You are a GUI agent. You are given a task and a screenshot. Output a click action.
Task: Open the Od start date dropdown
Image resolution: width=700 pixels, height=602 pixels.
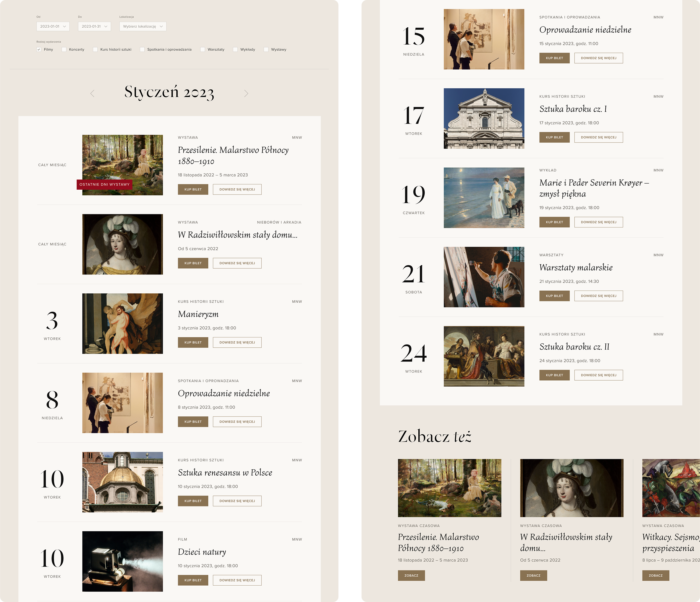click(x=53, y=26)
